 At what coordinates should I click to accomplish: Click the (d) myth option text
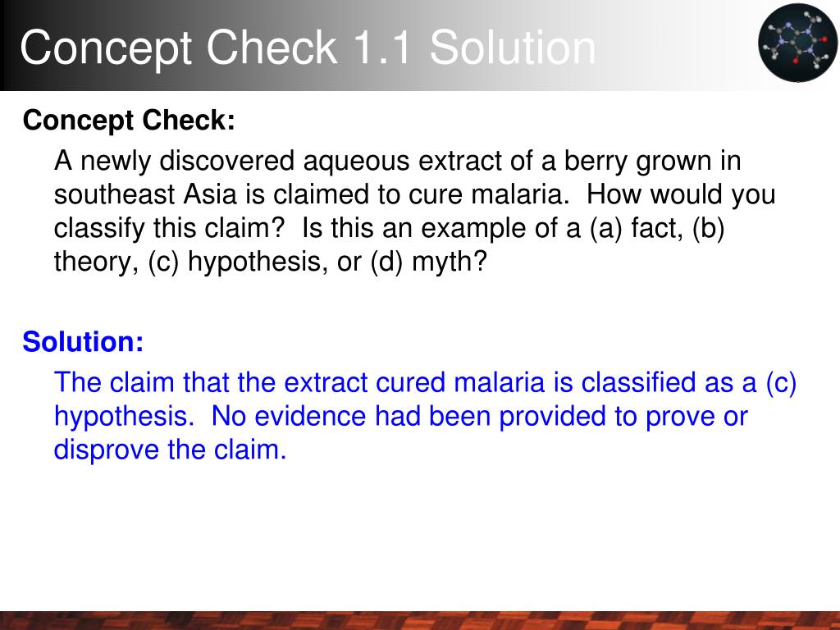(x=428, y=262)
